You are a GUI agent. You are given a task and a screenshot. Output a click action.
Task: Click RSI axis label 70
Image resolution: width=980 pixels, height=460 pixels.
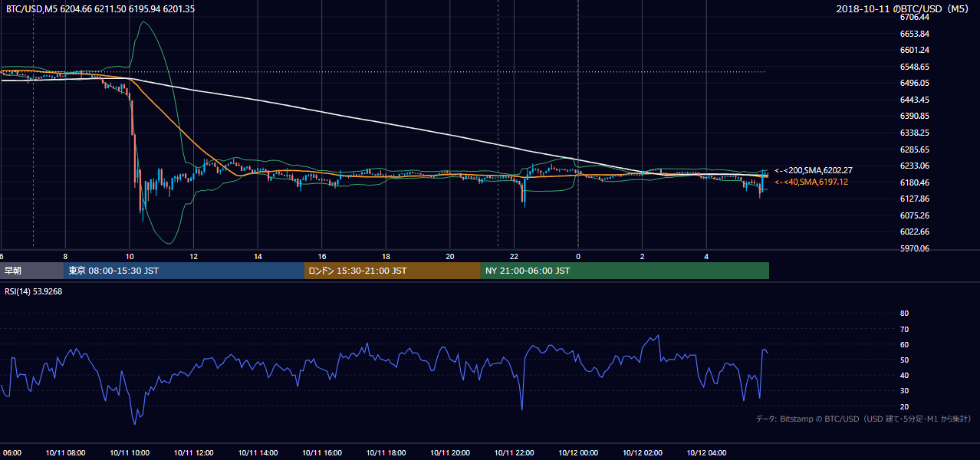point(904,329)
